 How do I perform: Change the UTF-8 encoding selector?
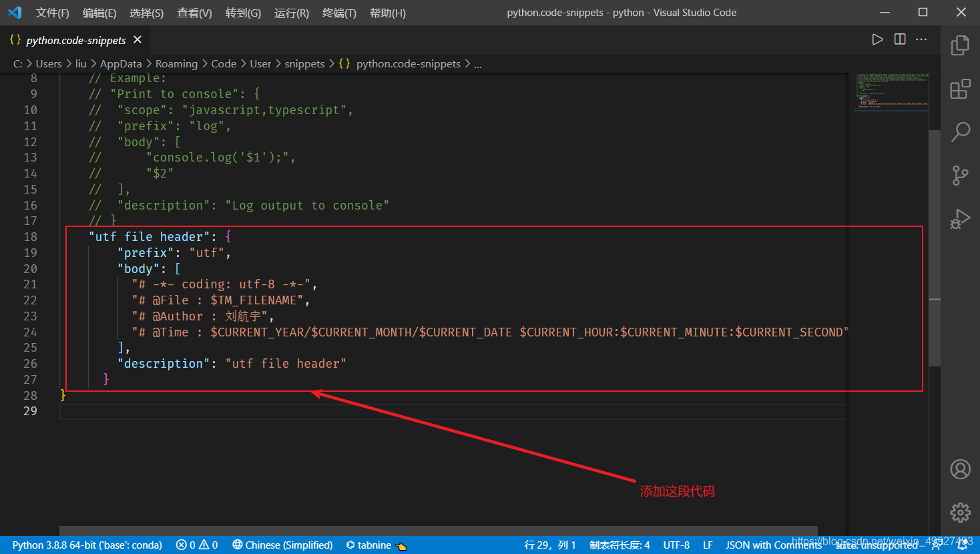pyautogui.click(x=676, y=545)
